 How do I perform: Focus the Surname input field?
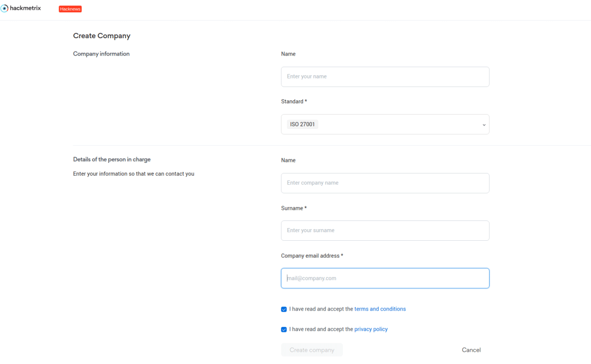click(x=385, y=230)
